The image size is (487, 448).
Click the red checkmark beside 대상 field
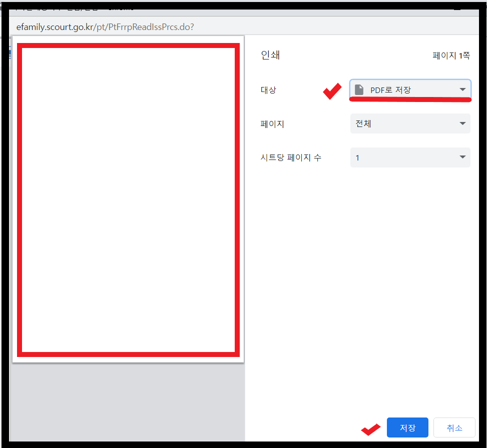pos(331,91)
